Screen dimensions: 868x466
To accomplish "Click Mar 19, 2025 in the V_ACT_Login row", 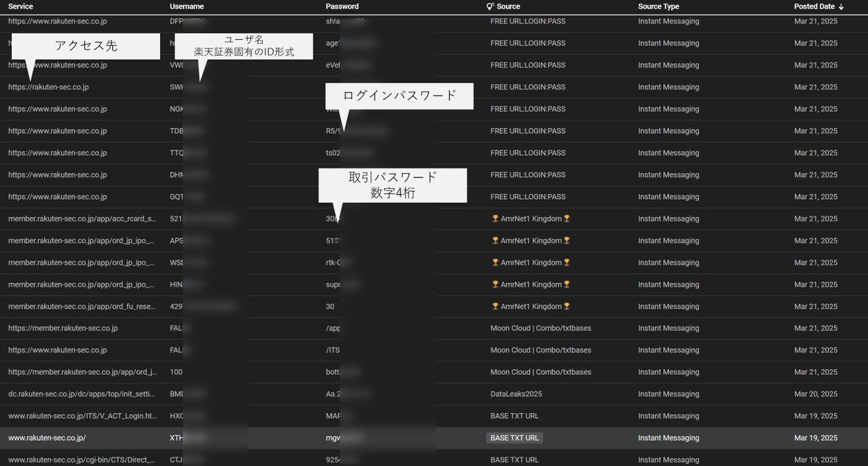I will 816,415.
